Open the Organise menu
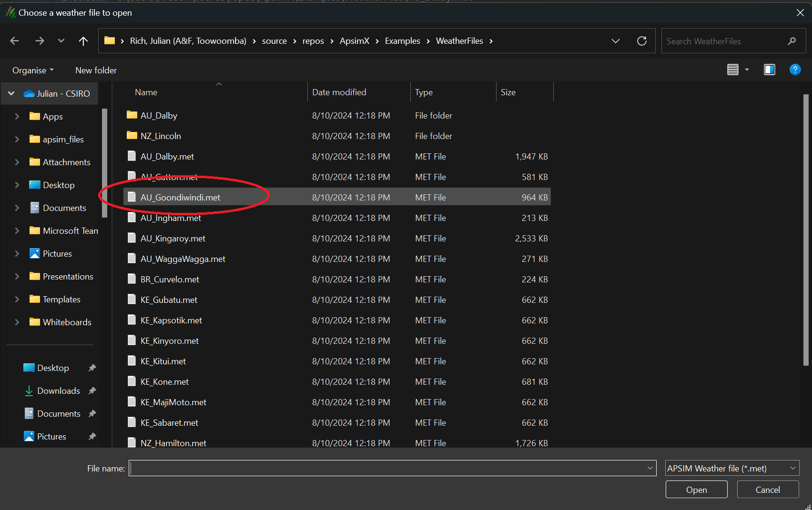Screen dimensions: 812x510 pos(33,70)
